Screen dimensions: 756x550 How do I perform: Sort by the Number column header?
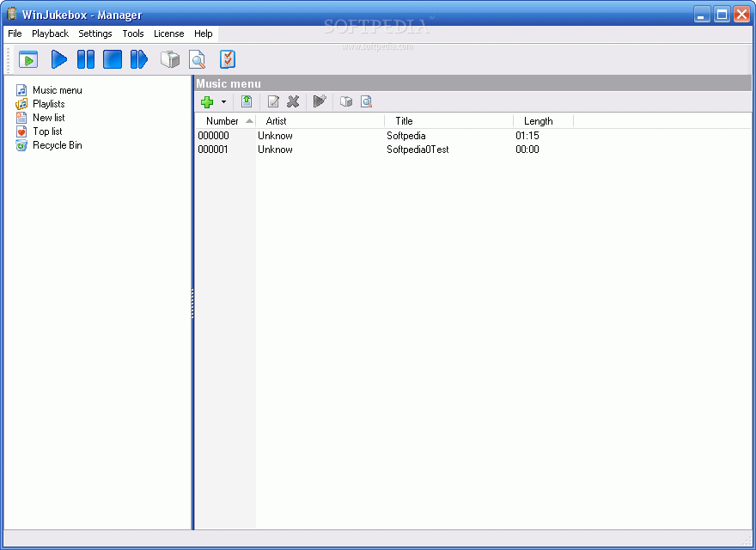pyautogui.click(x=225, y=121)
